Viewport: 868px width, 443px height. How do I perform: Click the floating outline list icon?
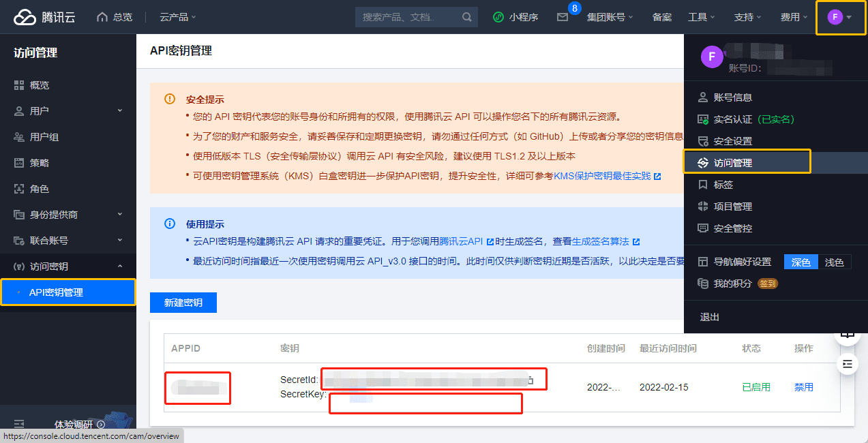848,364
